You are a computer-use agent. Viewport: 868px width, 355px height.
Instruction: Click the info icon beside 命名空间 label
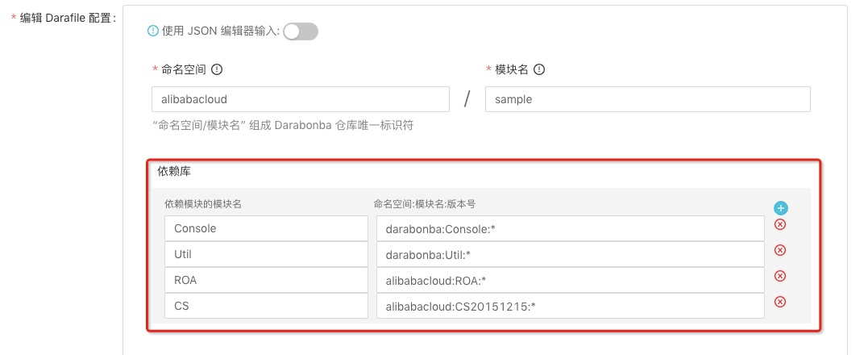(x=217, y=69)
